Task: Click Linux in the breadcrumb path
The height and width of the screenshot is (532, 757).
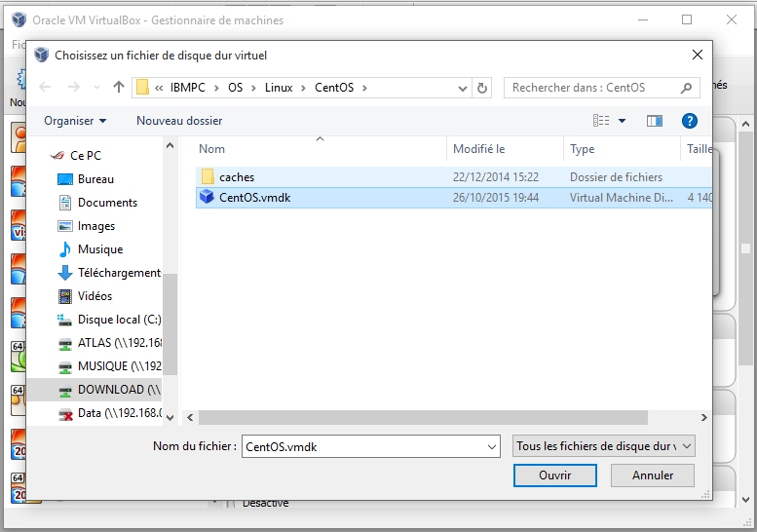Action: click(279, 88)
